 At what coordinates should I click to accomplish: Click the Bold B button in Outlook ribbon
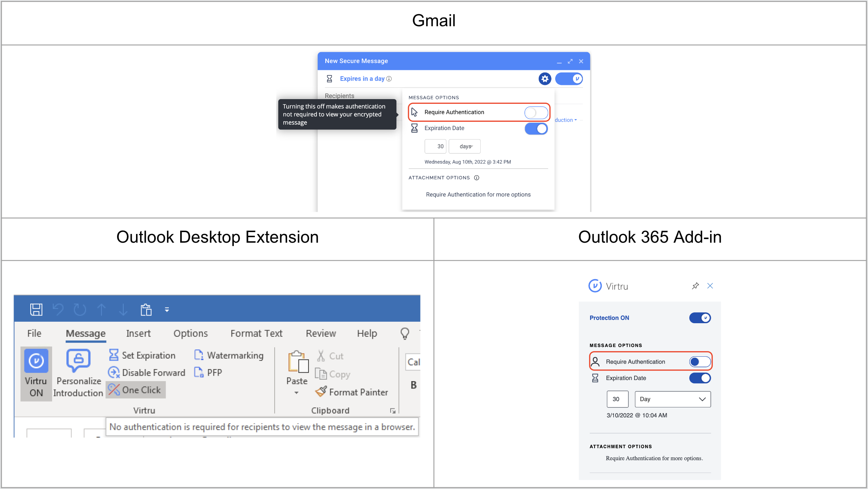(414, 385)
